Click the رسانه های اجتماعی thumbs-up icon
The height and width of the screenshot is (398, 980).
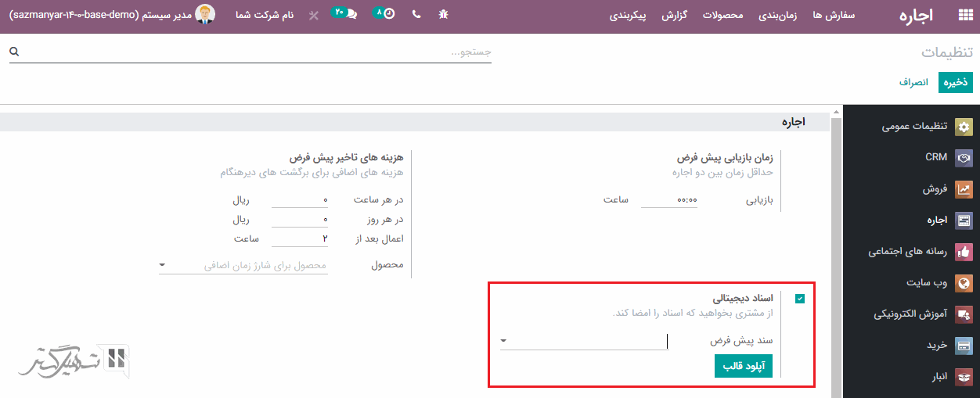click(965, 252)
